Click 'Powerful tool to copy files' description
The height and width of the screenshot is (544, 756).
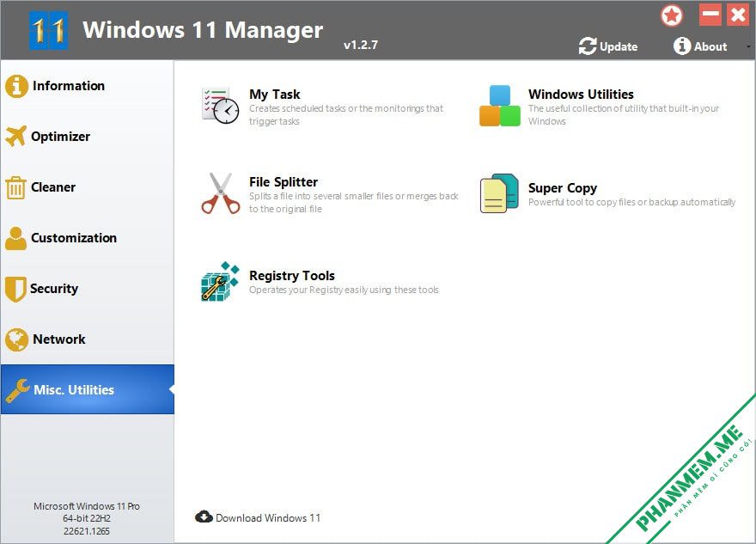632,202
